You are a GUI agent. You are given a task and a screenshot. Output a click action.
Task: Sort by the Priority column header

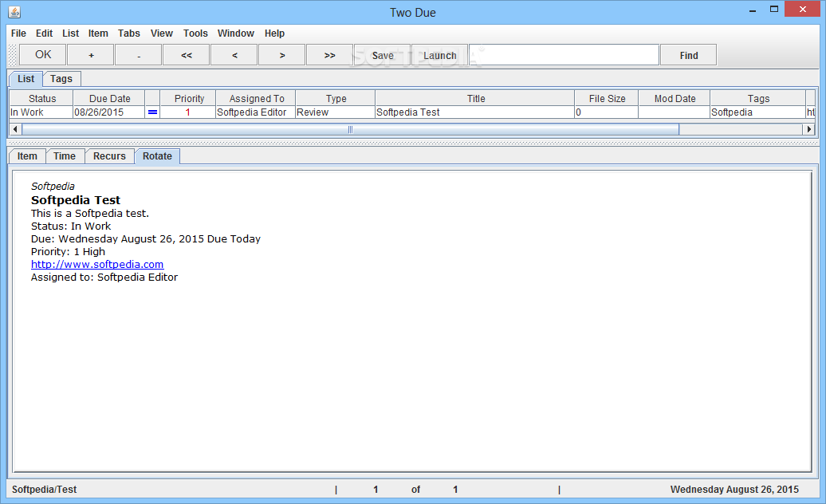(189, 98)
